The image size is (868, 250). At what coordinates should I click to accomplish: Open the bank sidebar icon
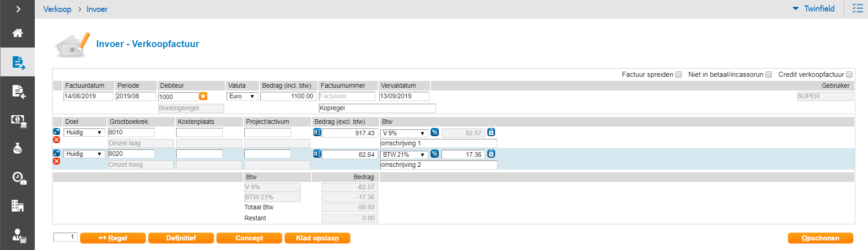(18, 121)
